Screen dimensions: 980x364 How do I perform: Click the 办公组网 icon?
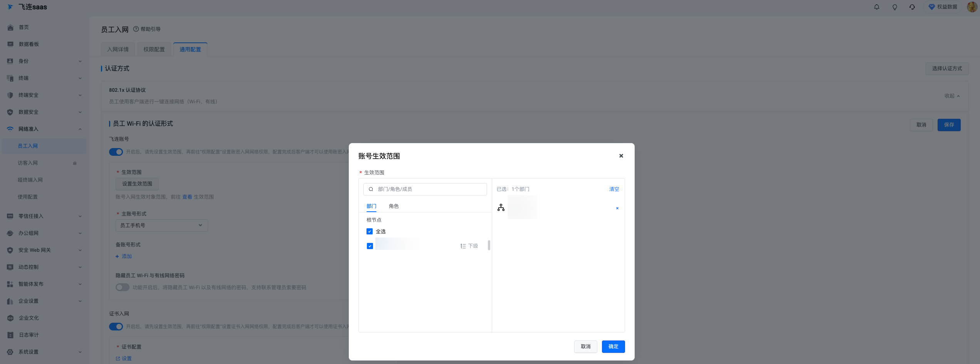tap(10, 233)
